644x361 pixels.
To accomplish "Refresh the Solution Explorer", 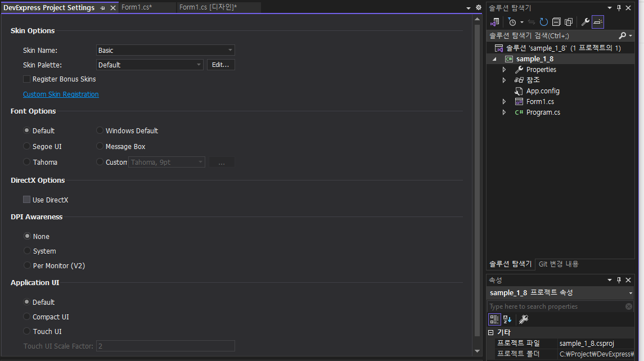I will pos(543,22).
